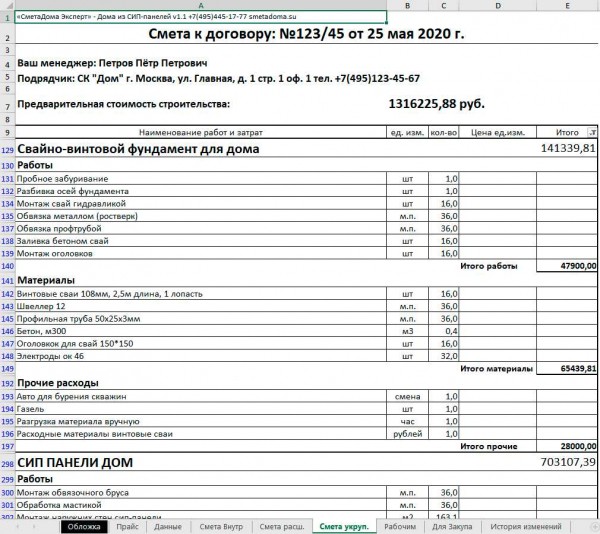Open the filter dropdown in the Итого header

pos(592,133)
